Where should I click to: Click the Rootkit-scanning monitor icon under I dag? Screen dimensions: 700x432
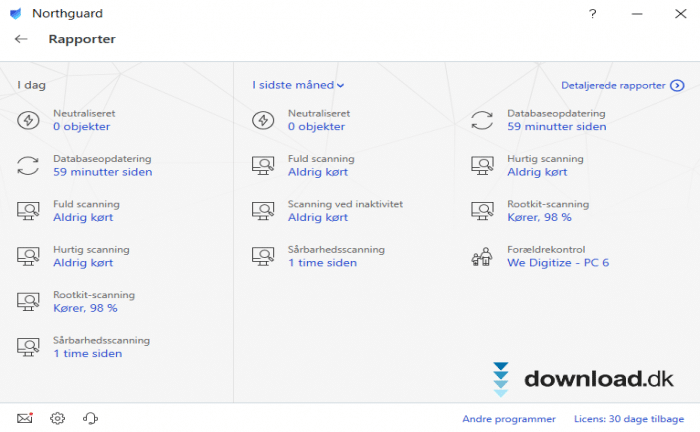point(28,301)
